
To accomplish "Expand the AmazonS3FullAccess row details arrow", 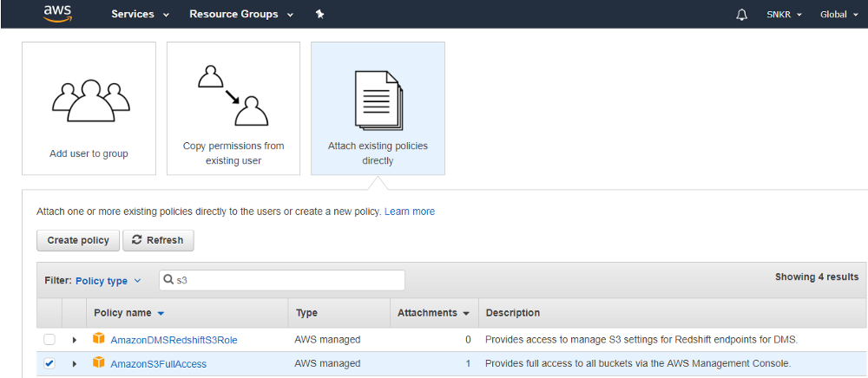I will point(75,364).
